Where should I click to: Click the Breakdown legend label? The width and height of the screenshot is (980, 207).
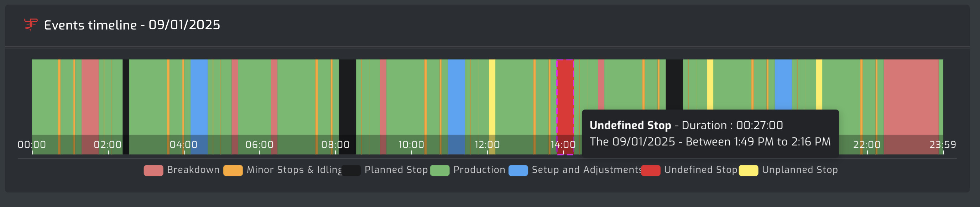click(193, 170)
